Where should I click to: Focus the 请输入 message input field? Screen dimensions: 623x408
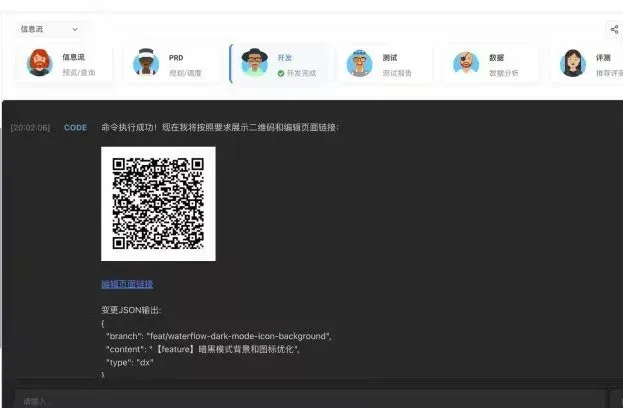[310, 399]
